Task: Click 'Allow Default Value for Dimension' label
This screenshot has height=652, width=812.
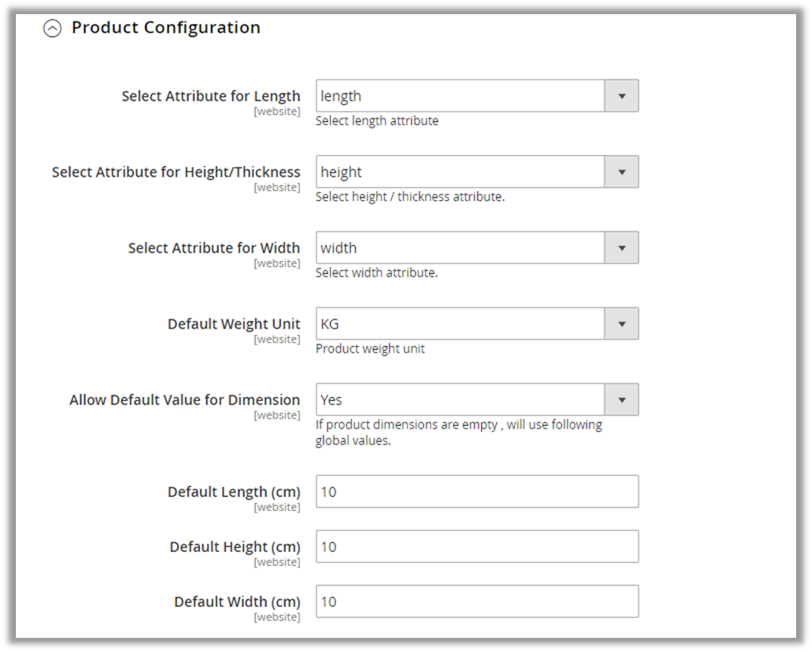Action: (x=184, y=399)
